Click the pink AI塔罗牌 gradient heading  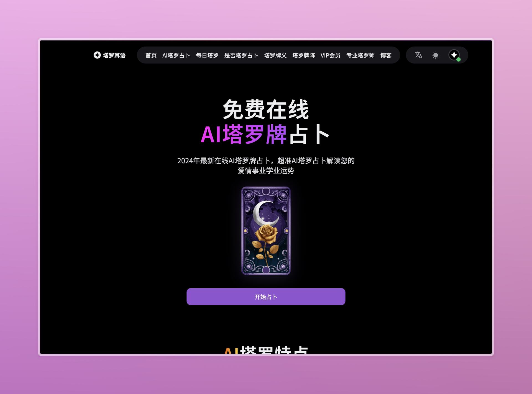point(244,135)
